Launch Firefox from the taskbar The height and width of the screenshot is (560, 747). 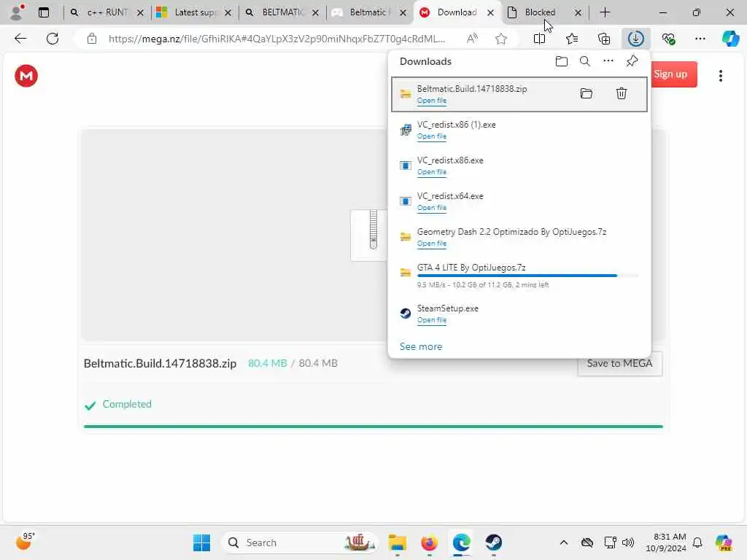tap(429, 542)
